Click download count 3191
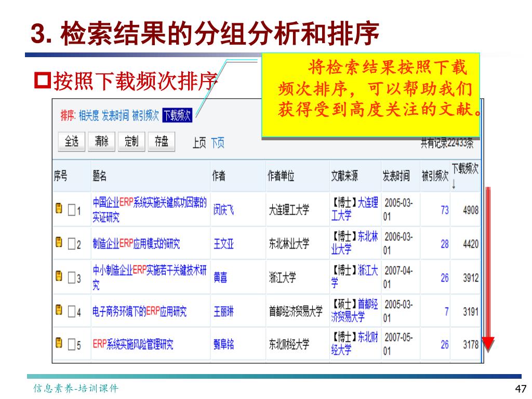This screenshot has width=532, height=399. point(471,312)
